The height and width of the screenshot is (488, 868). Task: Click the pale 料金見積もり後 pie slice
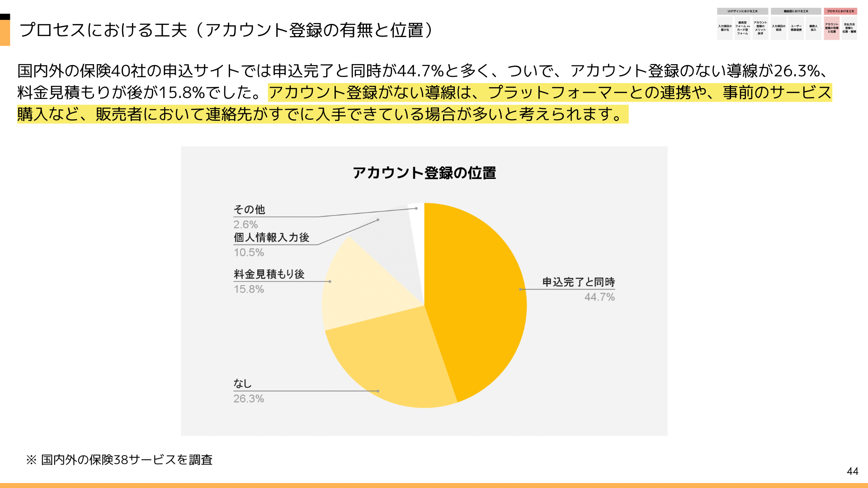pyautogui.click(x=362, y=289)
